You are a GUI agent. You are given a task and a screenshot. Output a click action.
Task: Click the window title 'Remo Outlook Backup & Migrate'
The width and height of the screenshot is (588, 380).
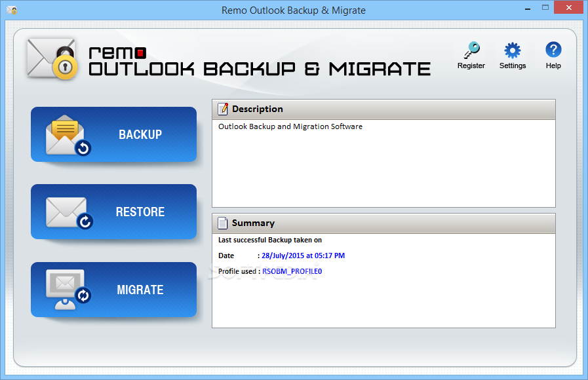293,10
